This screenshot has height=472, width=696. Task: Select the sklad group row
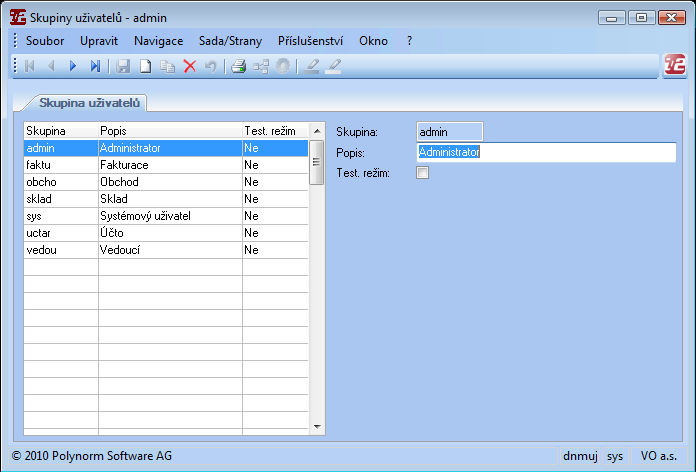pos(166,199)
